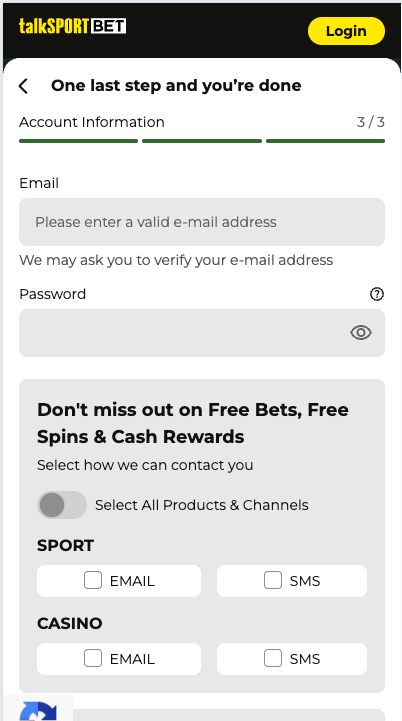Check the SPORT Email checkbox
The width and height of the screenshot is (402, 721).
tap(93, 580)
